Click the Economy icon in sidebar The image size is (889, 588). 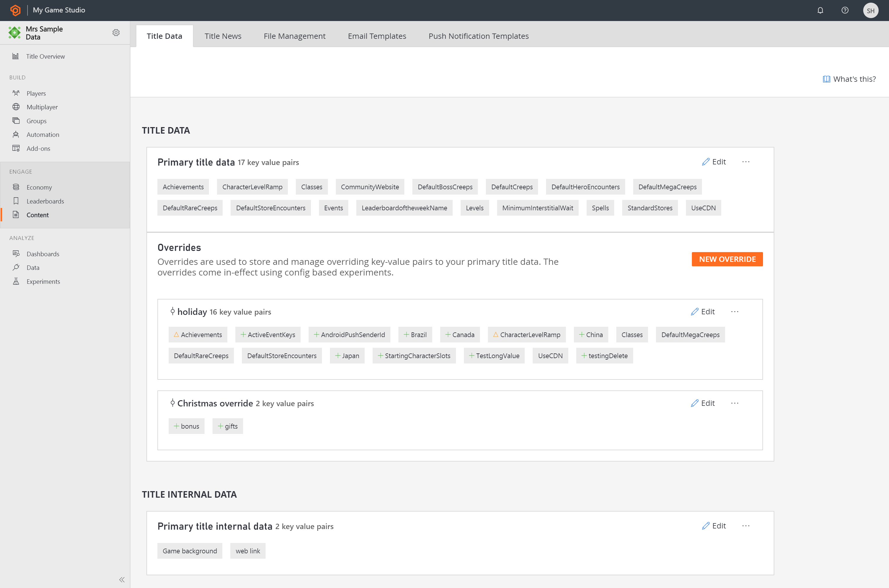(16, 186)
